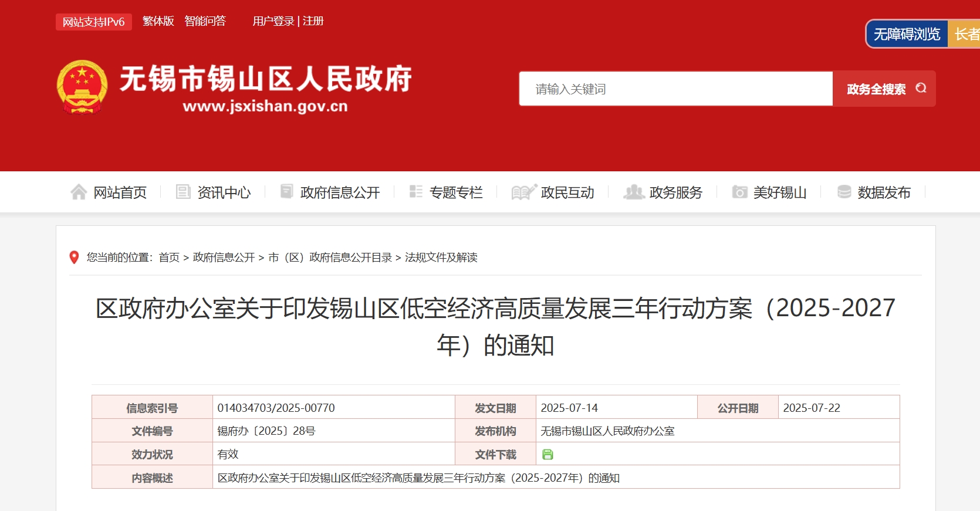
Task: Switch to 繁体版 traditional Chinese version
Action: 158,21
